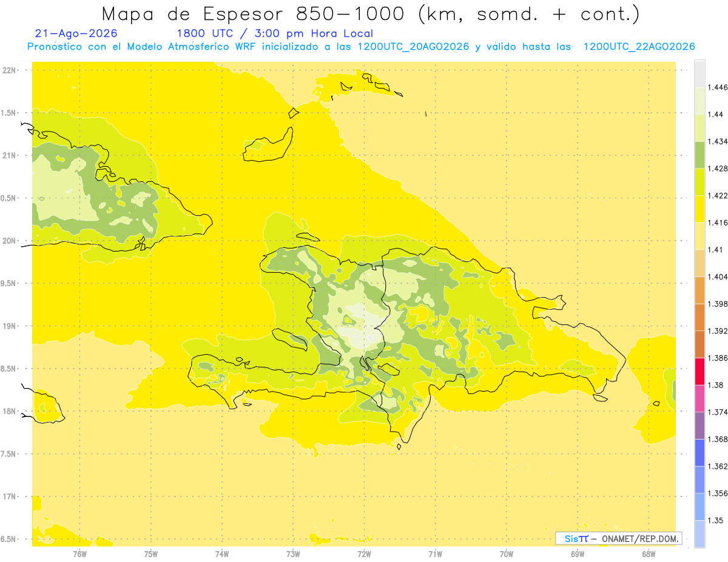Click the legend value '1.44'
The width and height of the screenshot is (728, 562).
[x=716, y=114]
